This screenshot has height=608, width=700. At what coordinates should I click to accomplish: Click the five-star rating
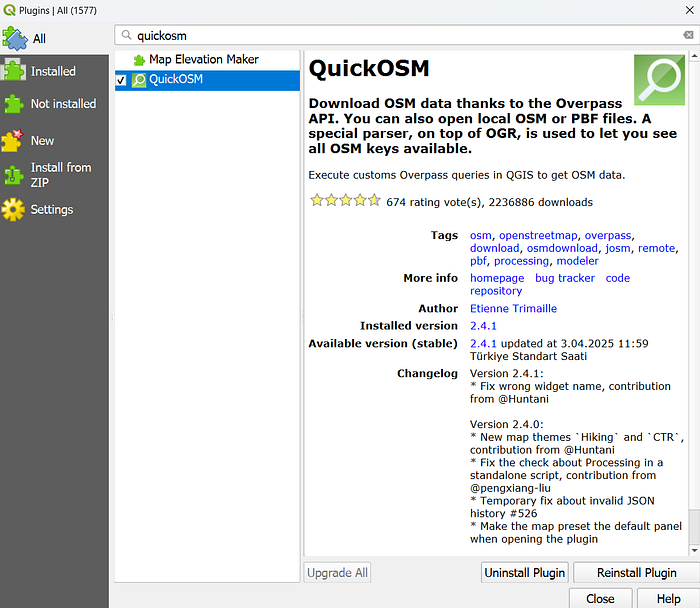[x=346, y=200]
